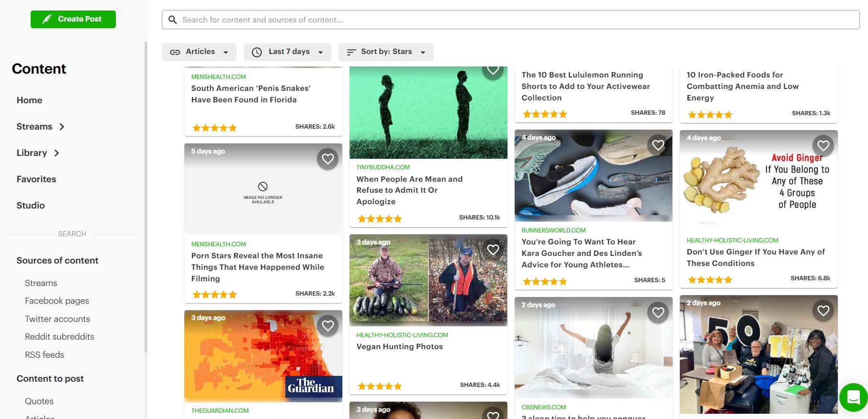Click TINYBUDDHA.COM source label
This screenshot has width=868, height=419.
click(x=383, y=167)
